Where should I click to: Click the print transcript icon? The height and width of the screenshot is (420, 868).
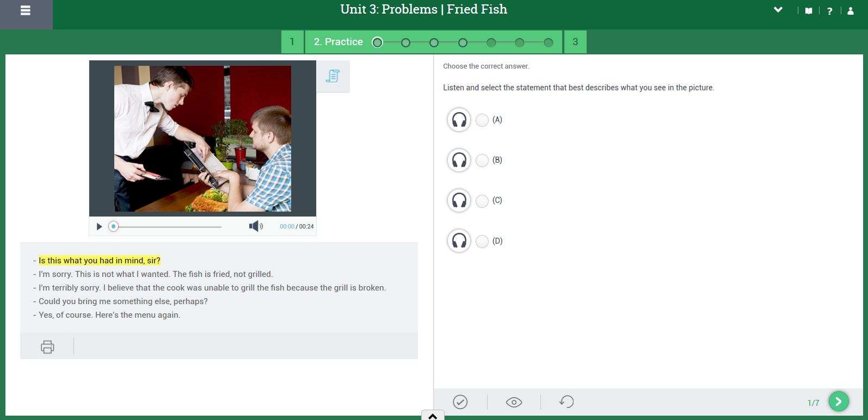[x=47, y=347]
